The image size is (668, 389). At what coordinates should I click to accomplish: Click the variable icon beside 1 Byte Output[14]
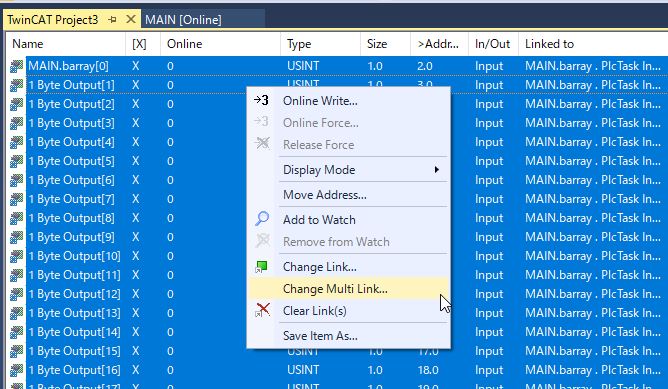click(x=16, y=332)
